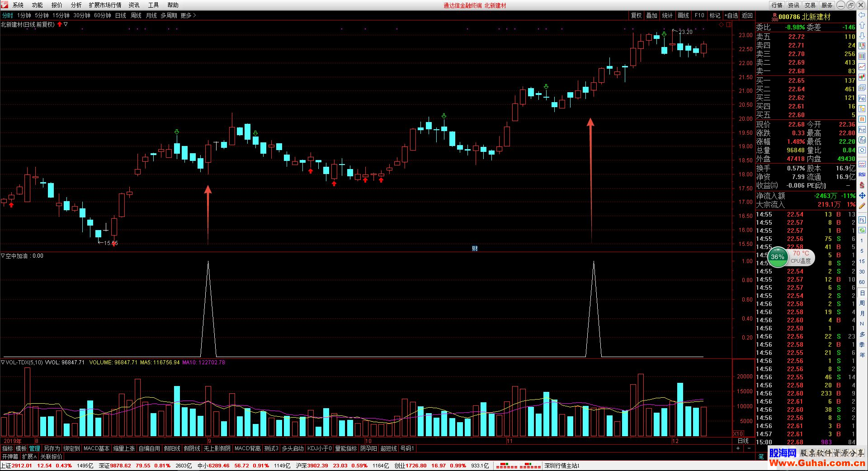868x471 pixels.
Task: Open the candlestick chart icon in sidebar
Action: point(862,77)
